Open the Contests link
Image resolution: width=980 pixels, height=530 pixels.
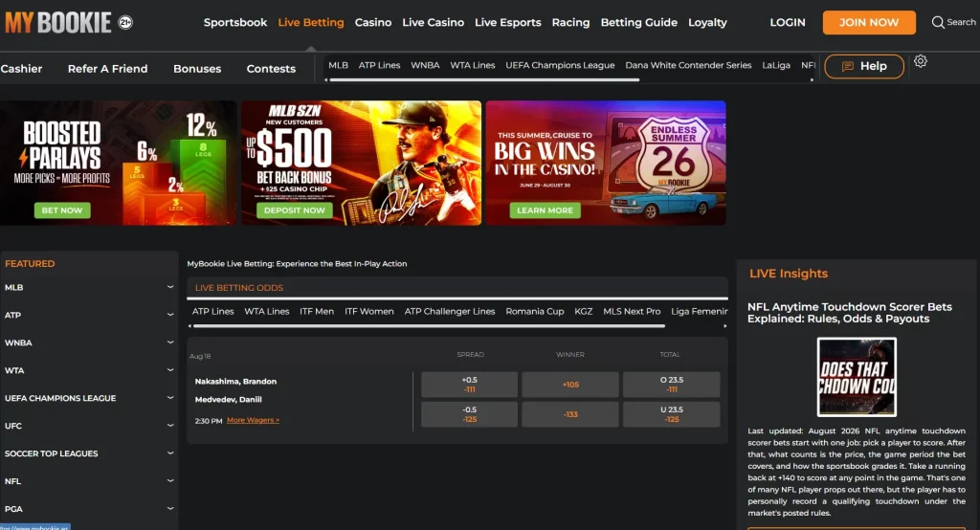point(271,69)
